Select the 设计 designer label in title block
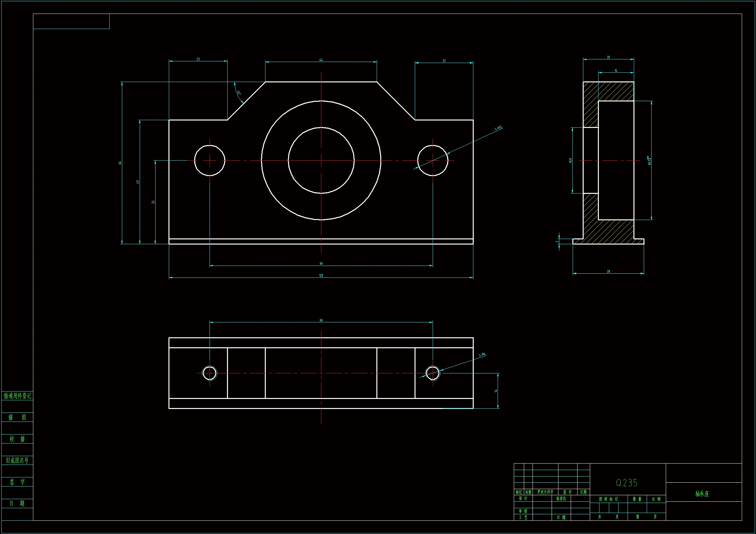Screen dimensions: 756x534 [x=523, y=498]
